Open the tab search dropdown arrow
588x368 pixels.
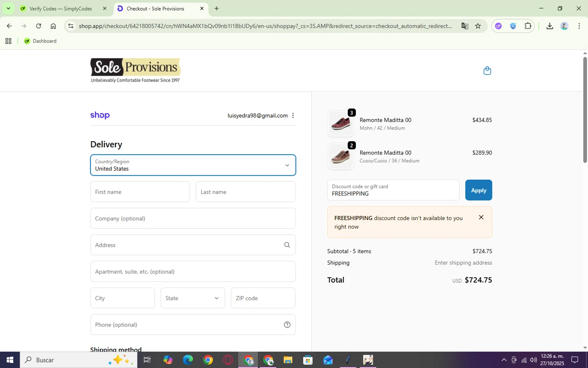pyautogui.click(x=8, y=8)
